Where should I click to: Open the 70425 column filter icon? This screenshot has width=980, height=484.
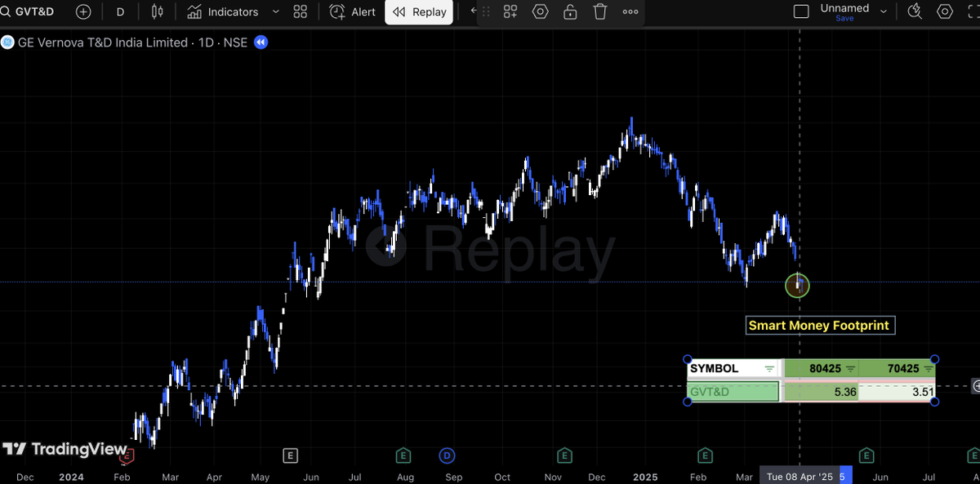tap(928, 369)
